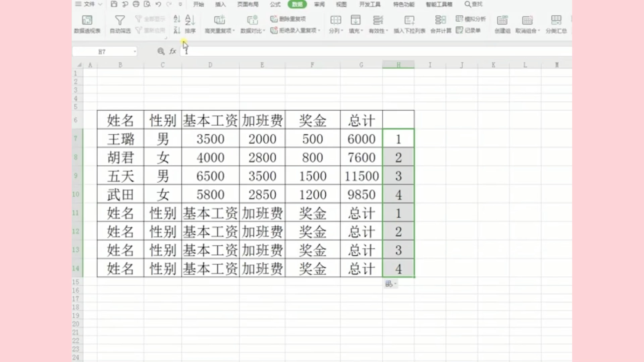Switch to the 视图 View tab

pyautogui.click(x=341, y=4)
